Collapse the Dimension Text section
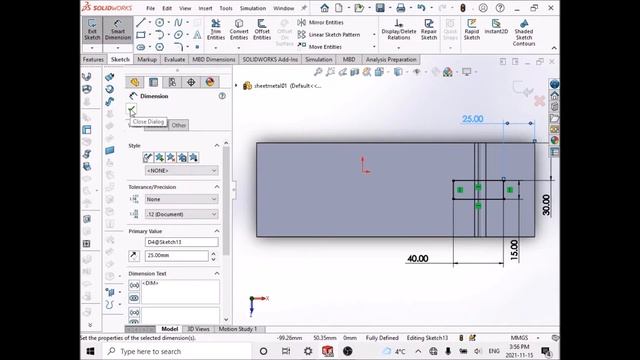640x360 pixels. (217, 273)
